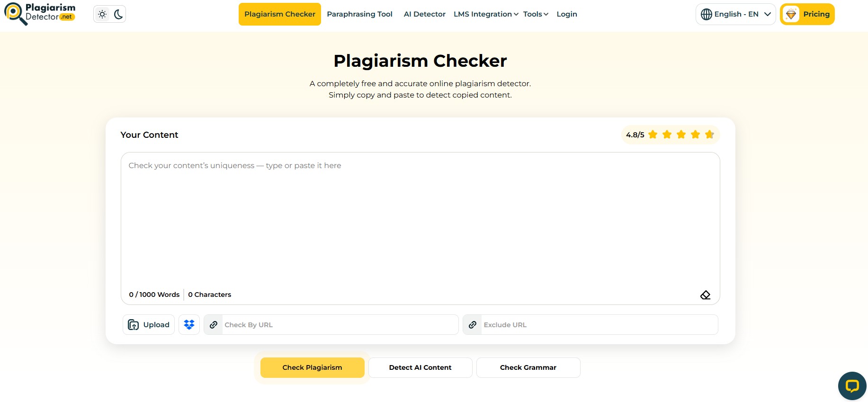
Task: Start the Check Plagiarism scan
Action: pos(313,367)
